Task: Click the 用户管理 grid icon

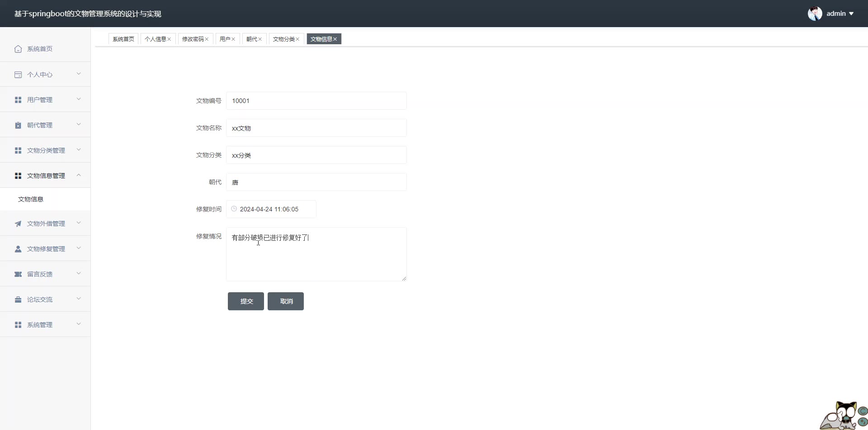Action: tap(18, 100)
